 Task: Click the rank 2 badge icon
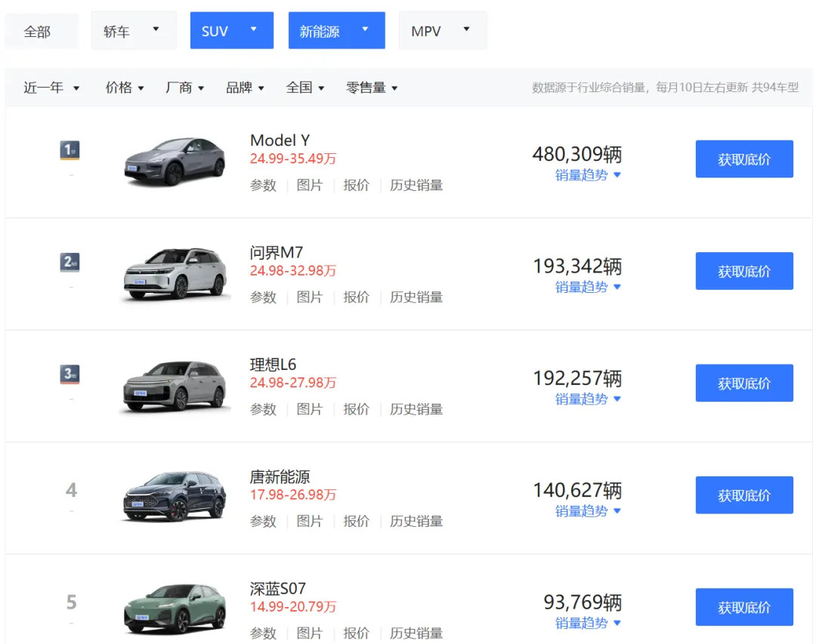pyautogui.click(x=70, y=262)
